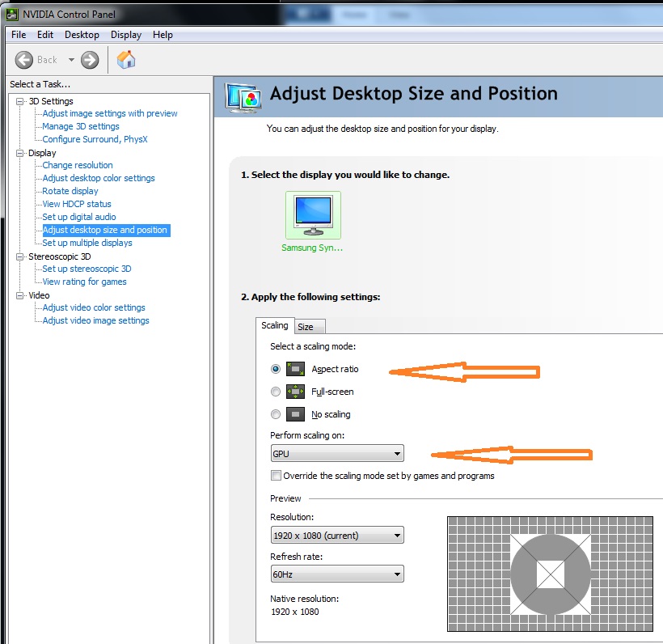
Task: Open Change resolution task link
Action: (x=78, y=165)
